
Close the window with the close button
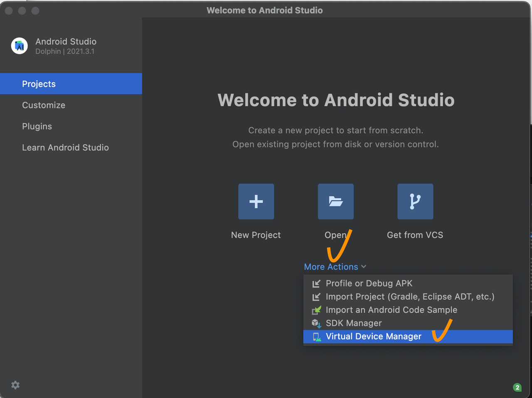(9, 11)
